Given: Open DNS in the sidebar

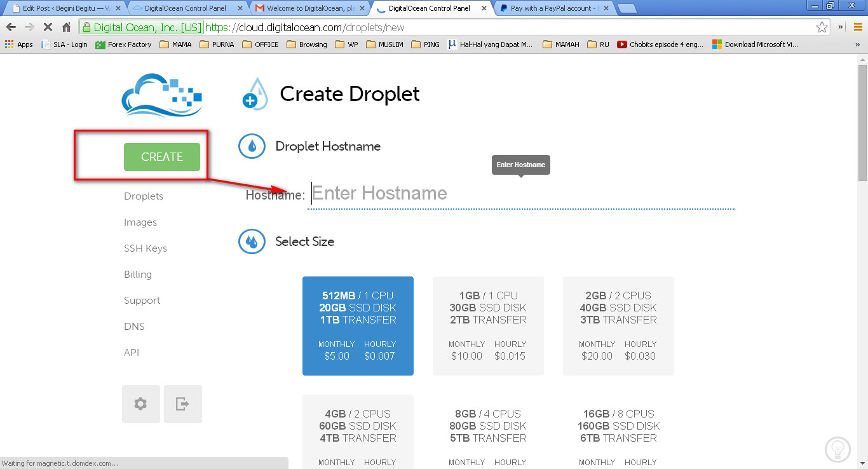Looking at the screenshot, I should click(134, 327).
